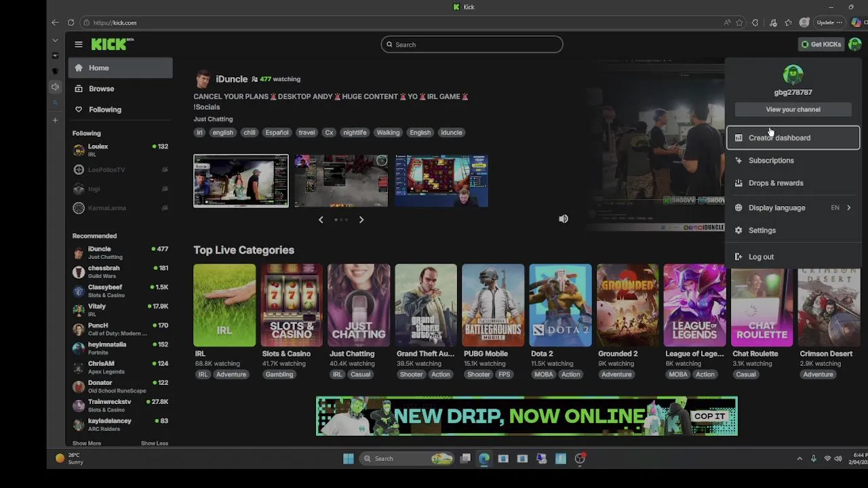The image size is (868, 488).
Task: Open Slots & Casino category card
Action: (x=292, y=305)
